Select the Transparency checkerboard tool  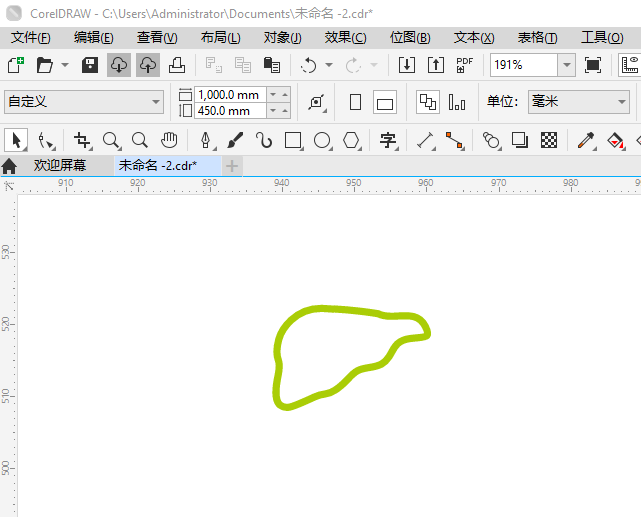[x=549, y=140]
